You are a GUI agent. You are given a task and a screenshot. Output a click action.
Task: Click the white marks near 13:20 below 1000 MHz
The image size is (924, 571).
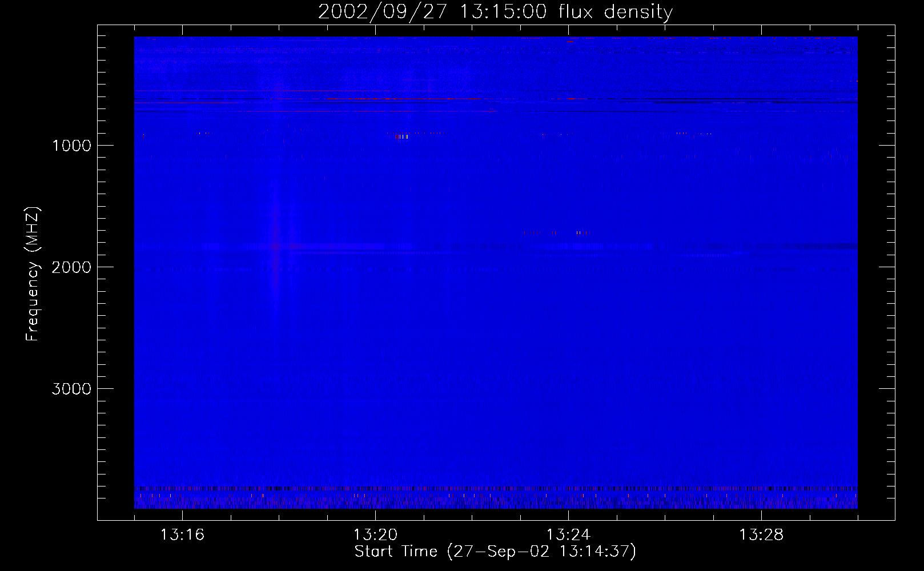pyautogui.click(x=402, y=136)
